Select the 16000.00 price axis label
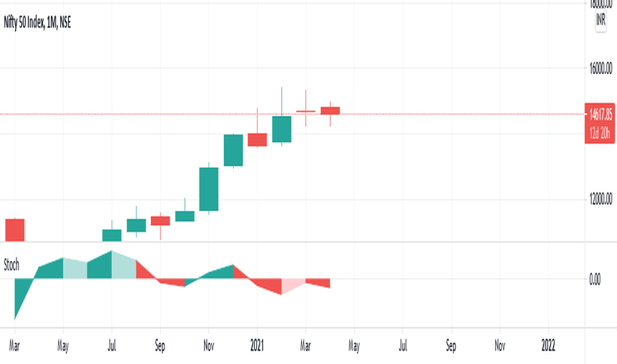 coord(600,68)
